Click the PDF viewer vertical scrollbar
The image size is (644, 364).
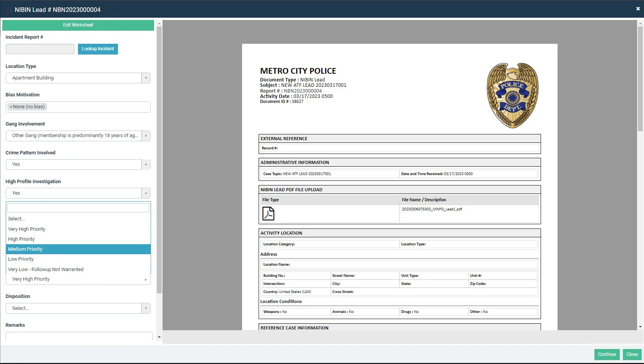[639, 77]
